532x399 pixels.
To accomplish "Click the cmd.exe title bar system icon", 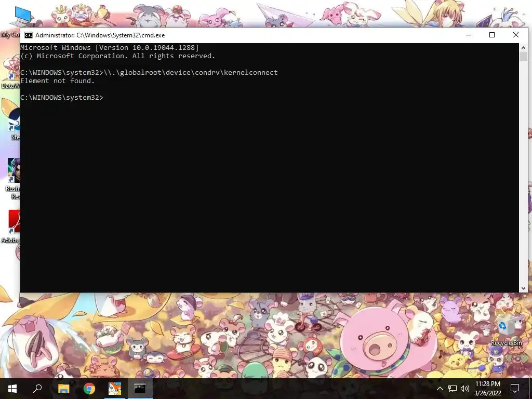I will [x=29, y=35].
